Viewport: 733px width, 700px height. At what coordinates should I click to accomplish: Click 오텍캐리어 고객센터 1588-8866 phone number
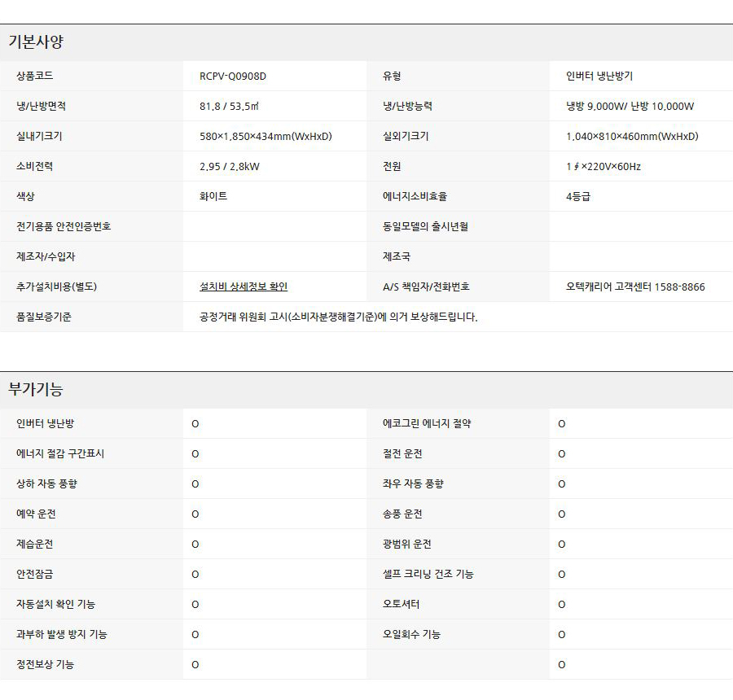click(x=635, y=287)
